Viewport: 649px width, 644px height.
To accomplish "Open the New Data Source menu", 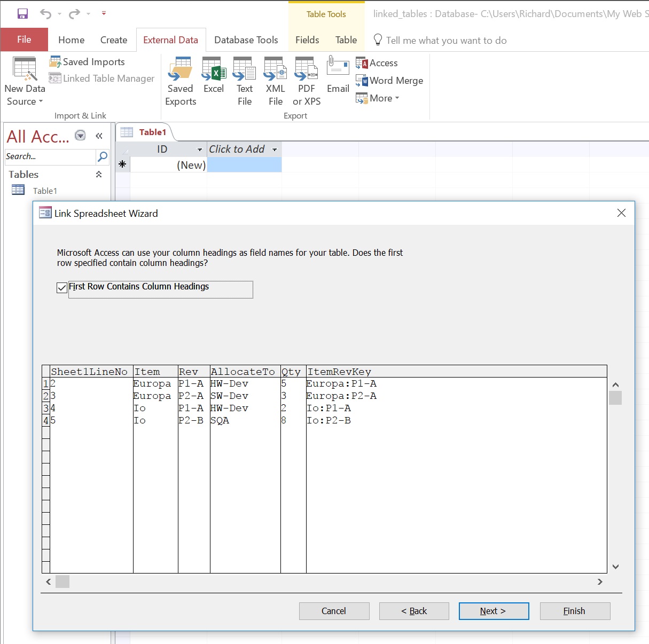I will coord(25,82).
